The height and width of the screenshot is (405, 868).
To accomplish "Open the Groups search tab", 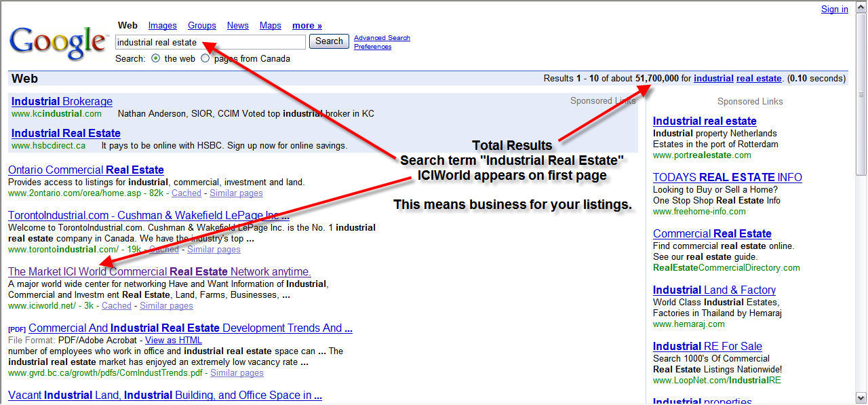I will [202, 26].
